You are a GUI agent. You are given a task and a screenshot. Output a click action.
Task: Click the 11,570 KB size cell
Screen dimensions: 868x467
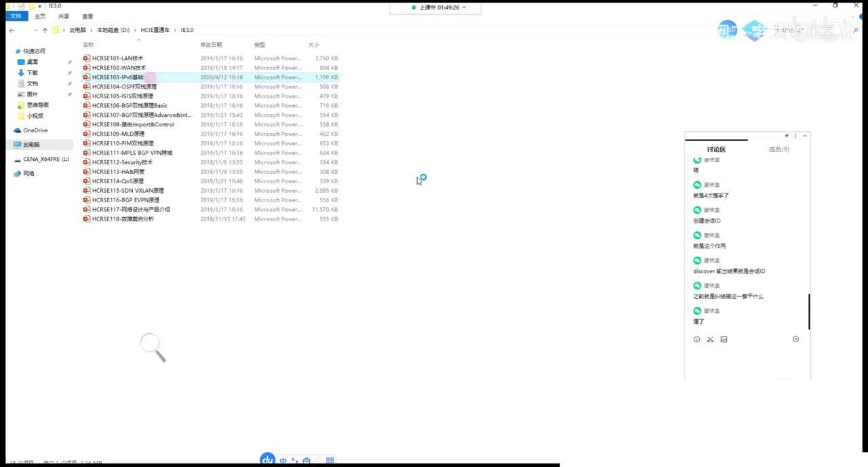click(325, 210)
